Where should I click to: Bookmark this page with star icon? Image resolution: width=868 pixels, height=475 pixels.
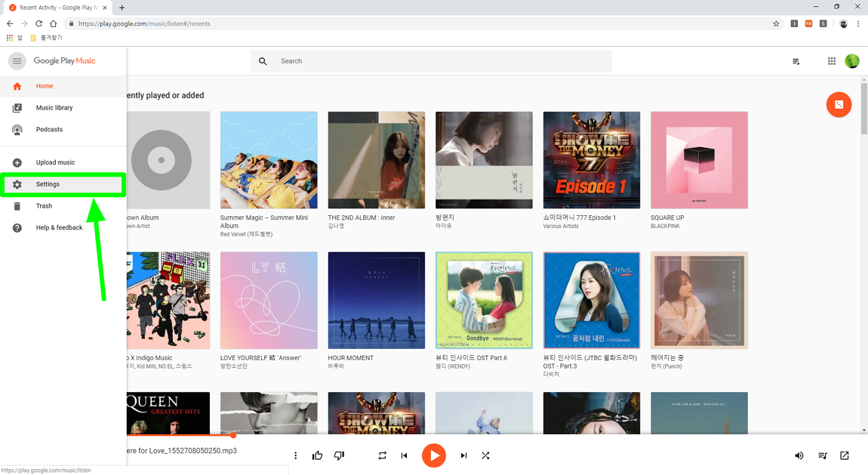coord(776,24)
